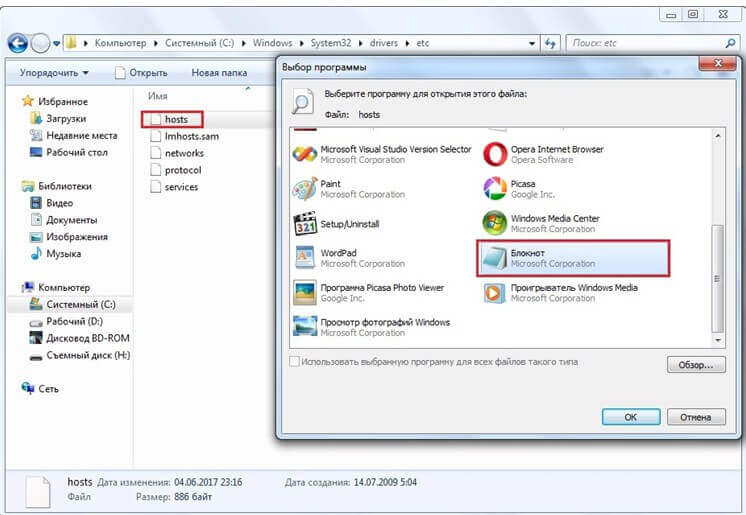Select the Paint program icon
The width and height of the screenshot is (746, 515).
pos(304,189)
